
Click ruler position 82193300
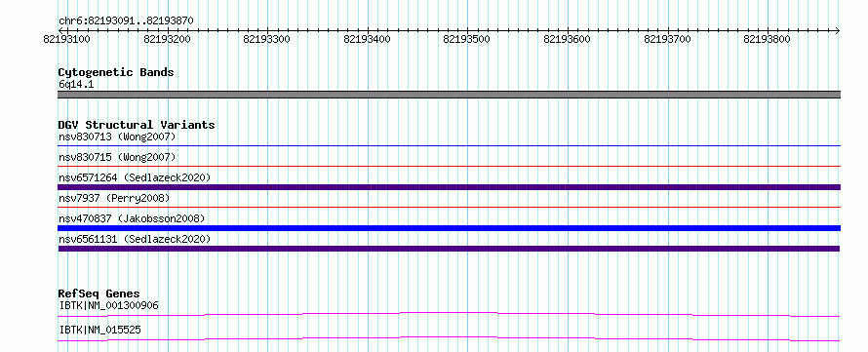[x=267, y=39]
